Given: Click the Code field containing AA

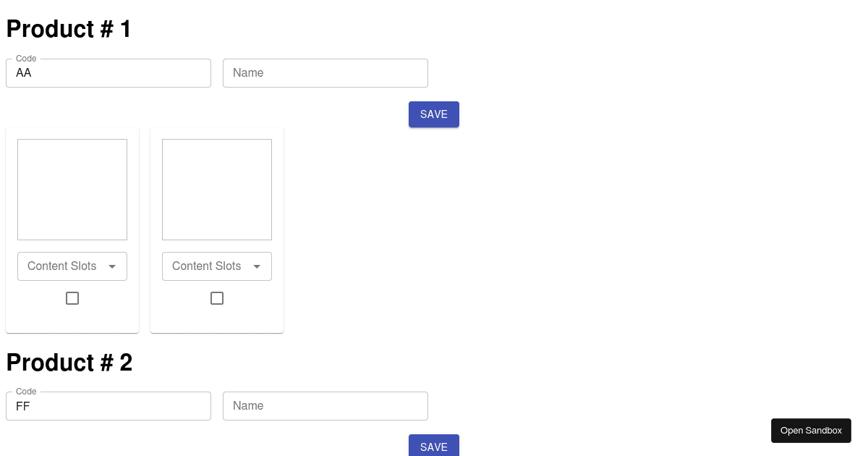Looking at the screenshot, I should (109, 72).
